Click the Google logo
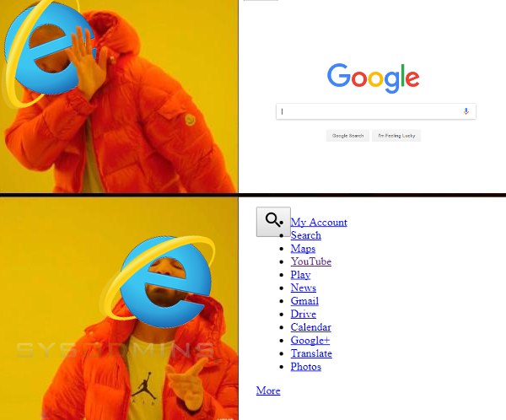Viewport: 506px width, 420px height. (374, 78)
